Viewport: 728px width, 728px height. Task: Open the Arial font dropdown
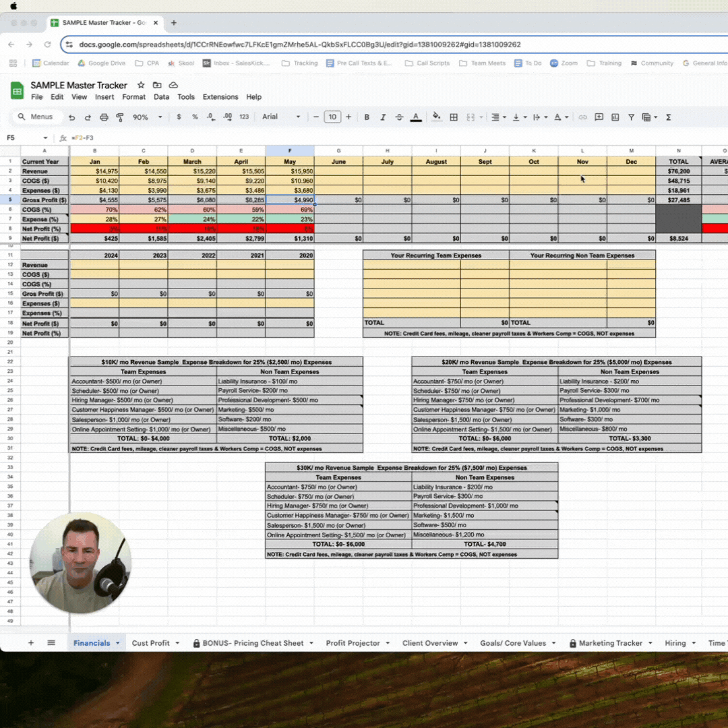tap(281, 117)
